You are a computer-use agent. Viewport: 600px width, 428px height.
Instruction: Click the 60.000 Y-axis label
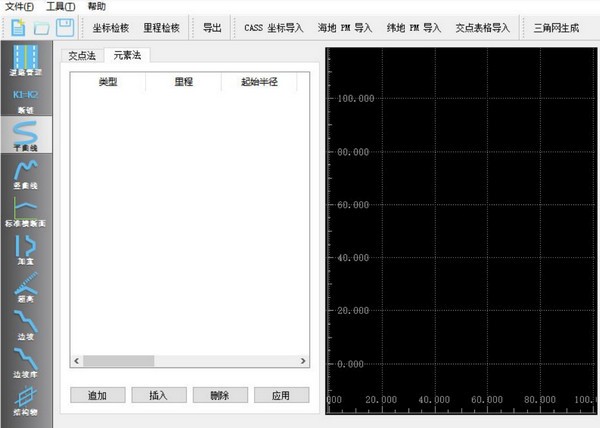click(353, 205)
